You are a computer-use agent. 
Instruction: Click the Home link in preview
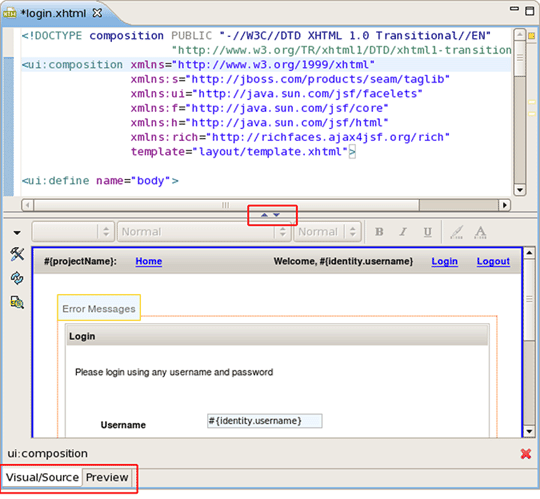pyautogui.click(x=148, y=261)
